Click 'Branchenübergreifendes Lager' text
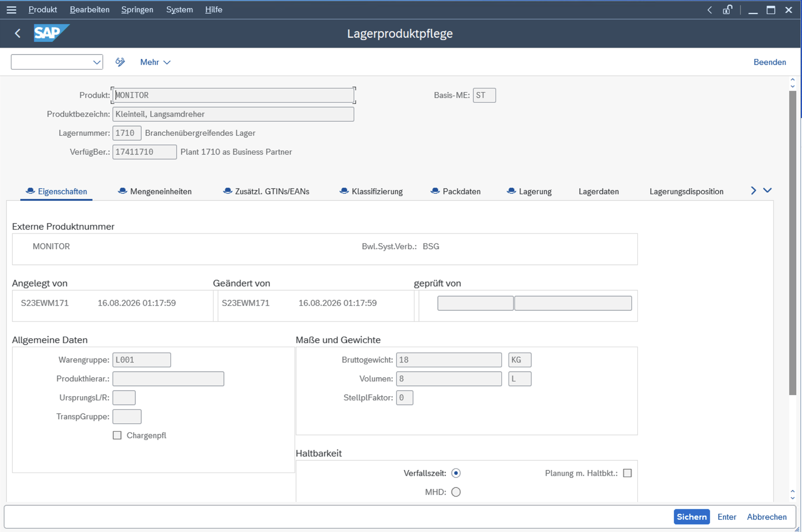The width and height of the screenshot is (802, 532). tap(200, 133)
